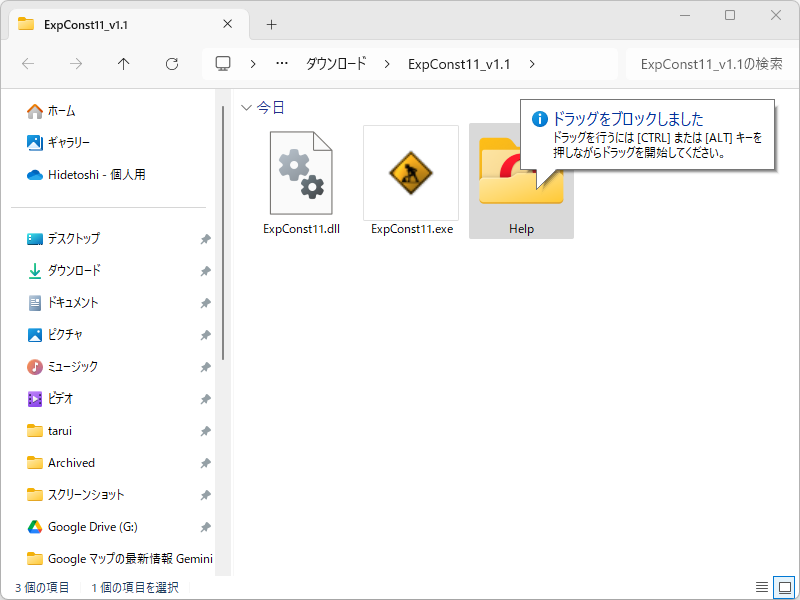The width and height of the screenshot is (800, 600).
Task: Collapse the 今日 group
Action: pyautogui.click(x=246, y=106)
